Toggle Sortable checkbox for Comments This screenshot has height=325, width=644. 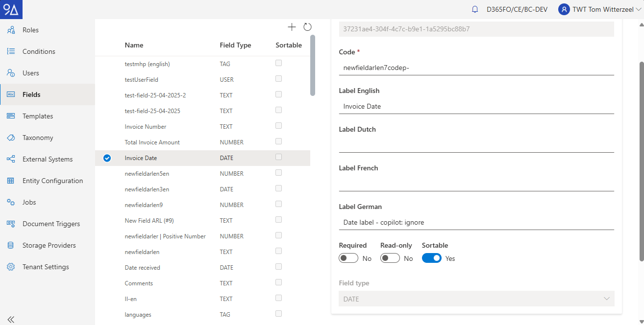279,282
